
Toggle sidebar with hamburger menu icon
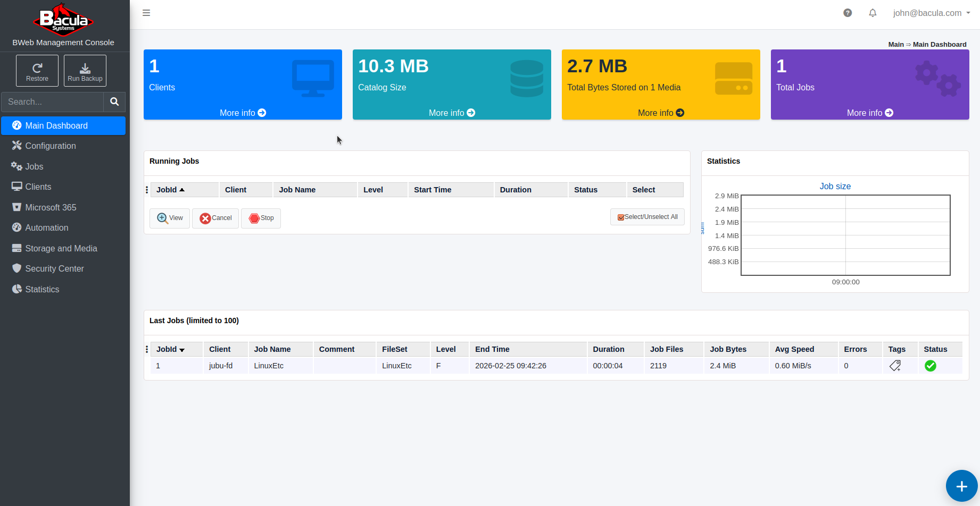pos(146,13)
